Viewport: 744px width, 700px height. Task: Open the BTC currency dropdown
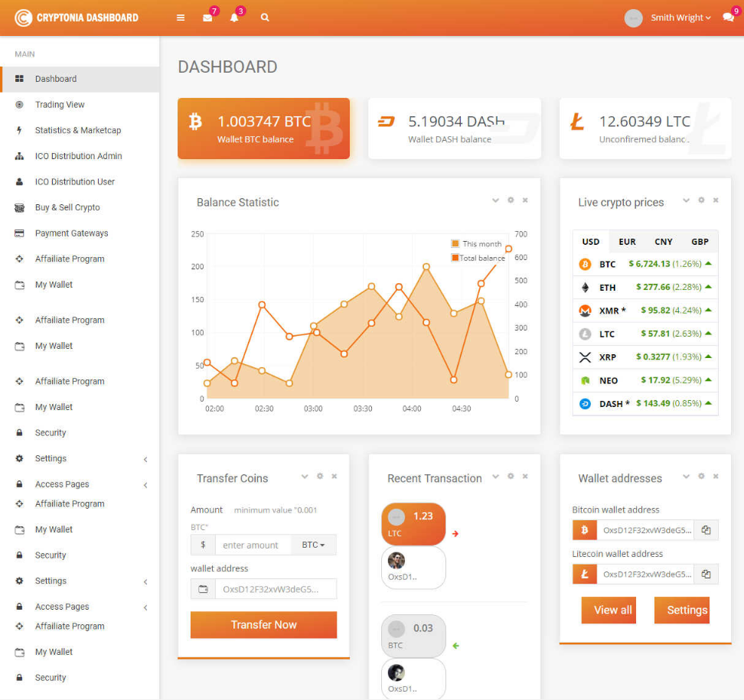coord(314,545)
